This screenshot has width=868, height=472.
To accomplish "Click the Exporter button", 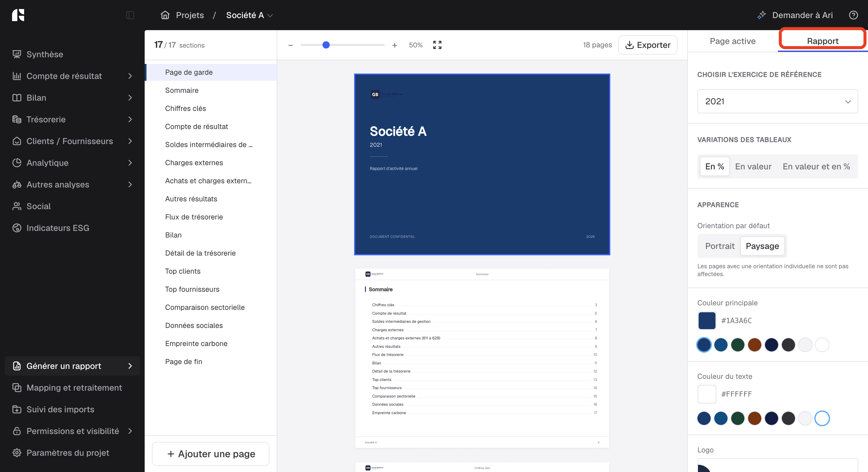I will tap(648, 45).
